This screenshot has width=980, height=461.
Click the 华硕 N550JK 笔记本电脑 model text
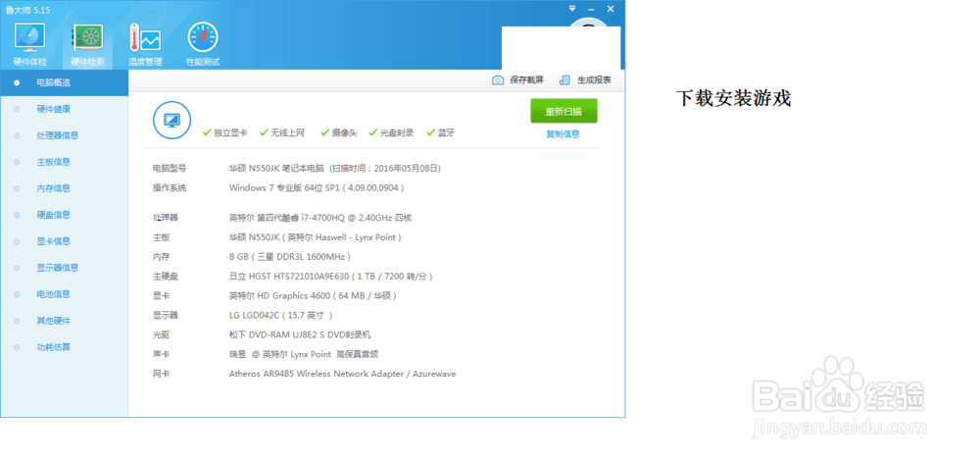[x=277, y=169]
